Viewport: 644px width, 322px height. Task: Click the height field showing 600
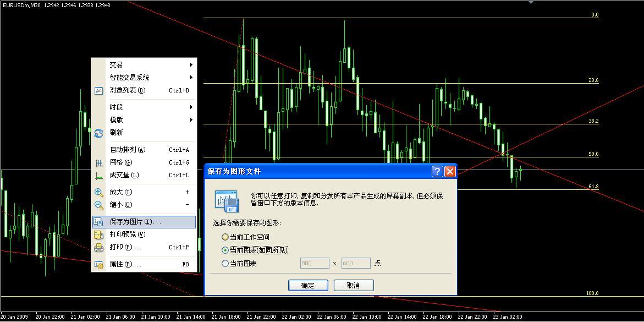[356, 263]
